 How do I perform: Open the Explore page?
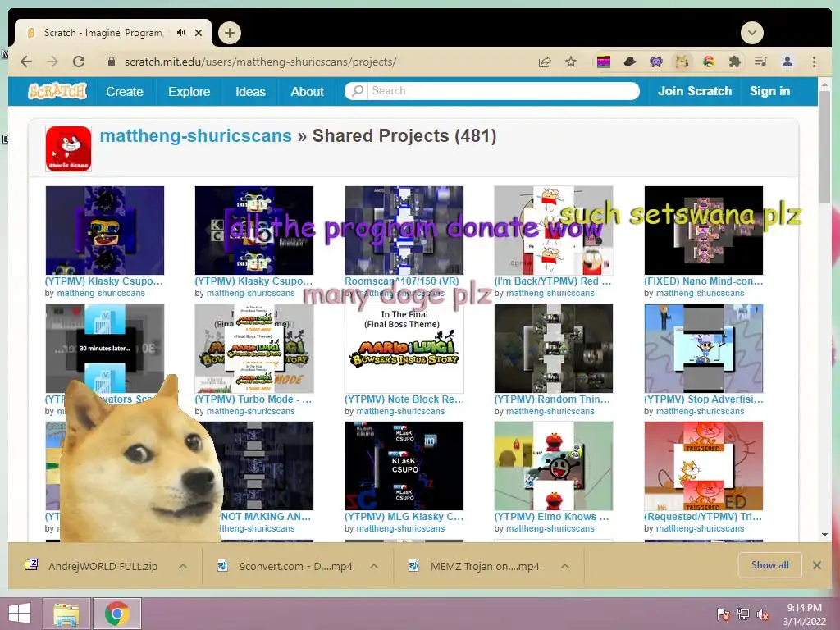tap(189, 92)
